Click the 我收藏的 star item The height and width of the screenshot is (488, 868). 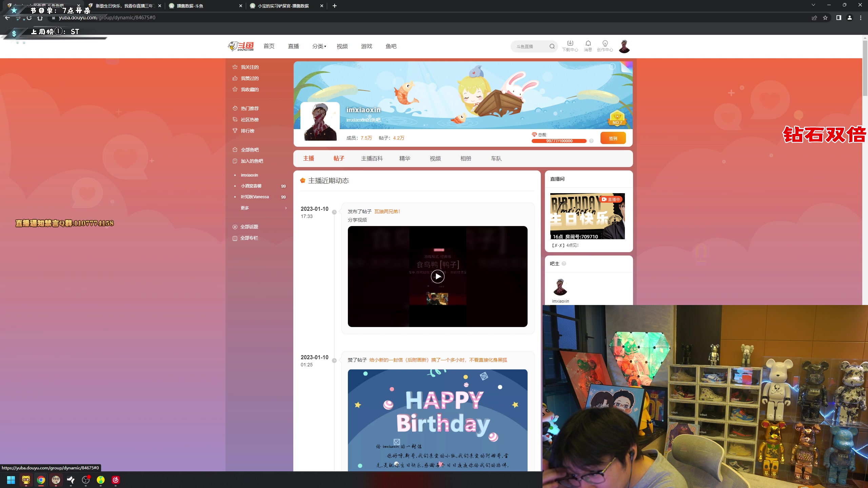tap(250, 89)
